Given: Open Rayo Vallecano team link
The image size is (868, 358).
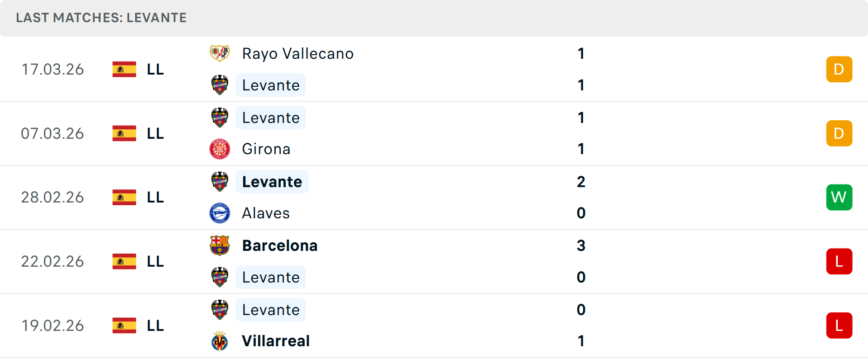Looking at the screenshot, I should [298, 53].
